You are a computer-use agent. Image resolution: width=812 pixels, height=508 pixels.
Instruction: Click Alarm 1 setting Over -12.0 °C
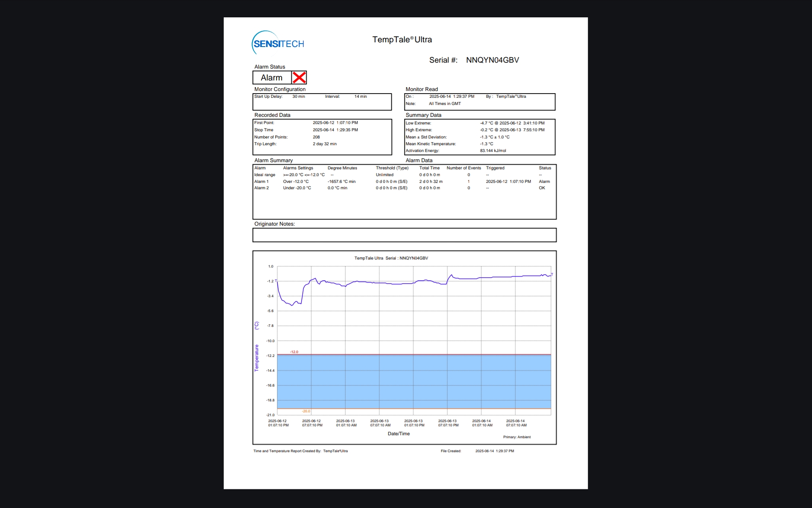point(296,182)
